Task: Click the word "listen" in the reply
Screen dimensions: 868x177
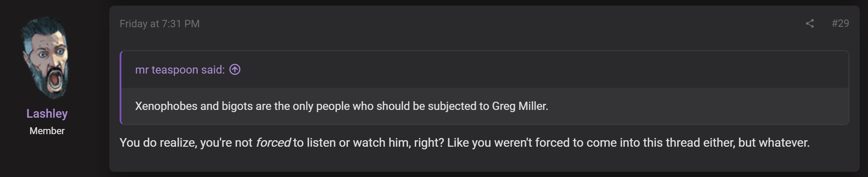Action: point(321,142)
